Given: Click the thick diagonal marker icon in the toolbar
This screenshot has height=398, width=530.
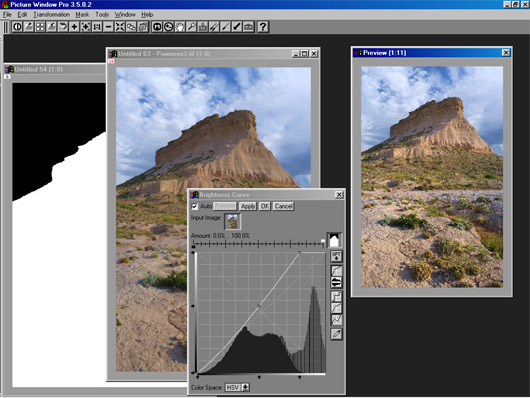Looking at the screenshot, I should (x=237, y=27).
